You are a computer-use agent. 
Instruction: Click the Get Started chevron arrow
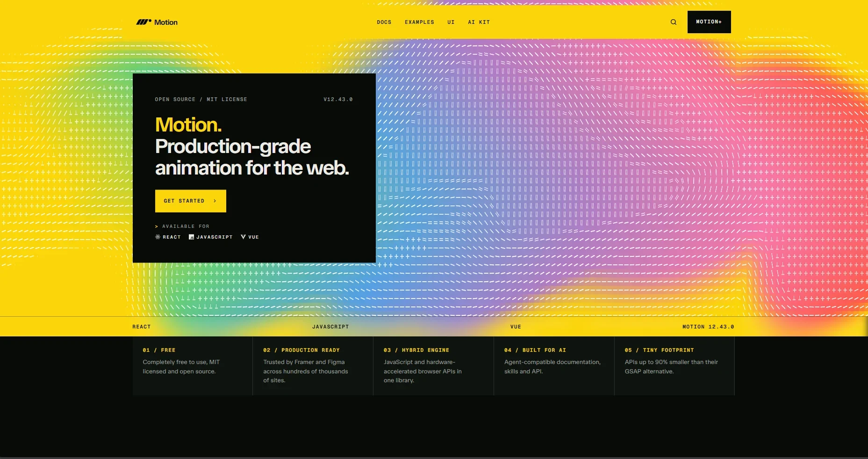pos(215,201)
